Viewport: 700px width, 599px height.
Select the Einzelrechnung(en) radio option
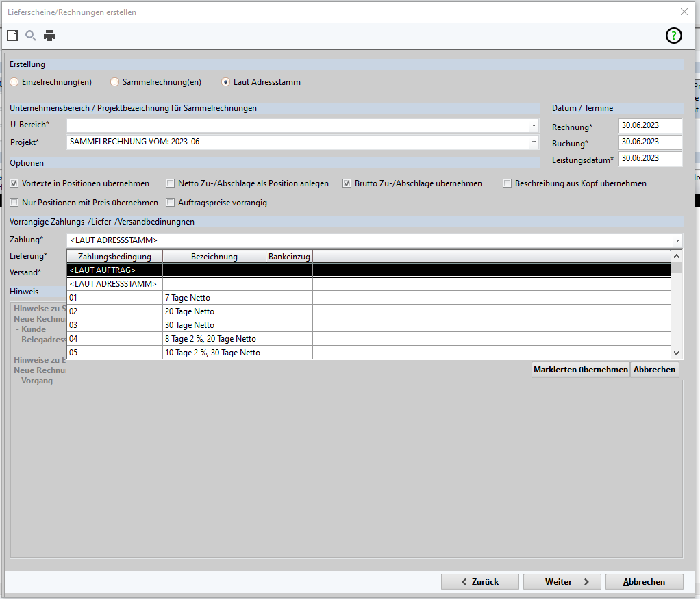(14, 82)
